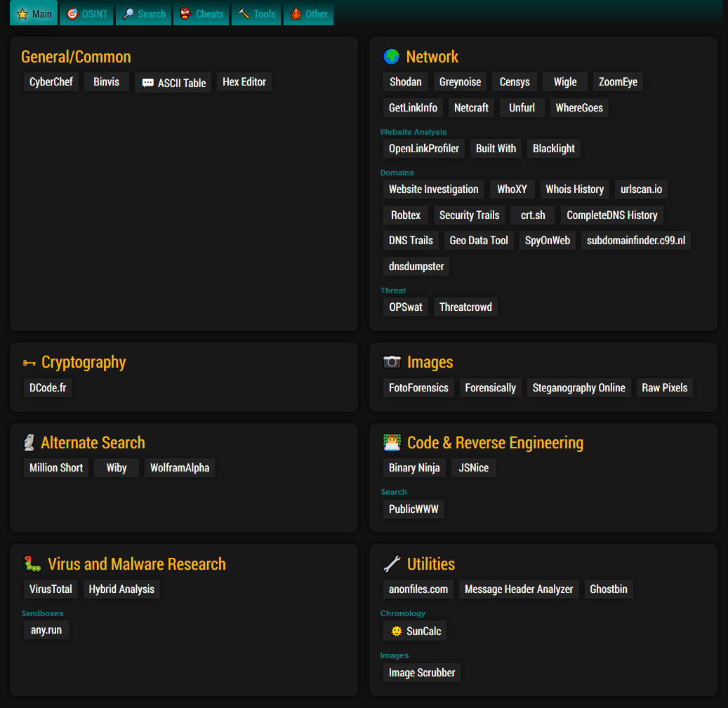Open Raw Pixels
The width and height of the screenshot is (728, 708).
click(x=664, y=388)
